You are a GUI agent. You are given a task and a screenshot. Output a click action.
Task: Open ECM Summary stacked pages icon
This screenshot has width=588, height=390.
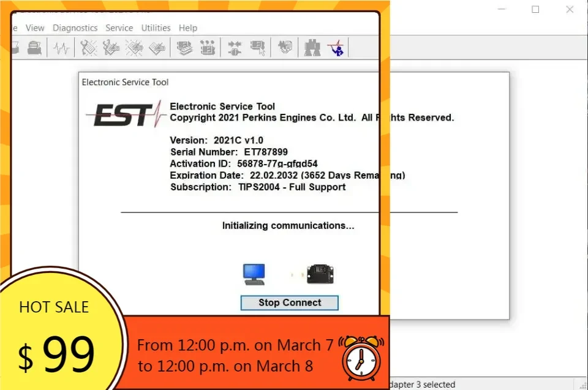coord(184,48)
